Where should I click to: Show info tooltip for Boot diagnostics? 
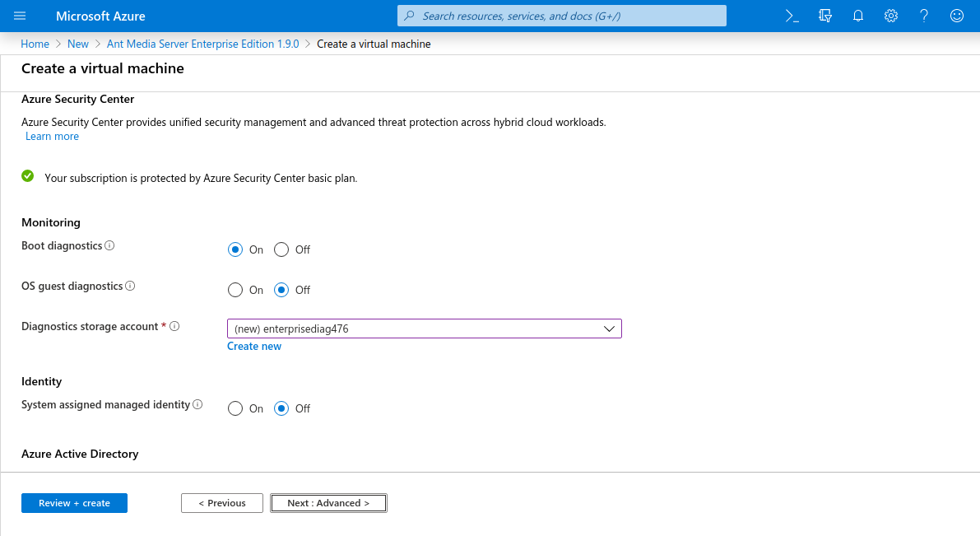[109, 245]
